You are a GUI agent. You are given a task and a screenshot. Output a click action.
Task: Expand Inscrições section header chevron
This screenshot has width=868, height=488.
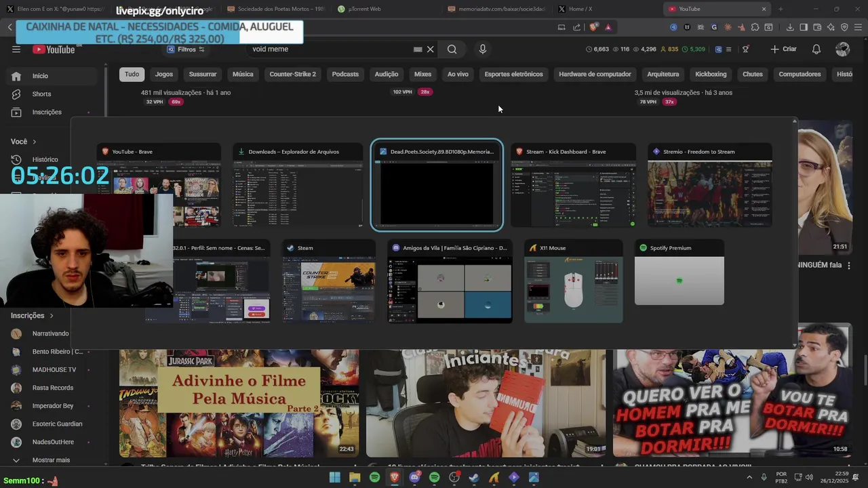tap(51, 316)
